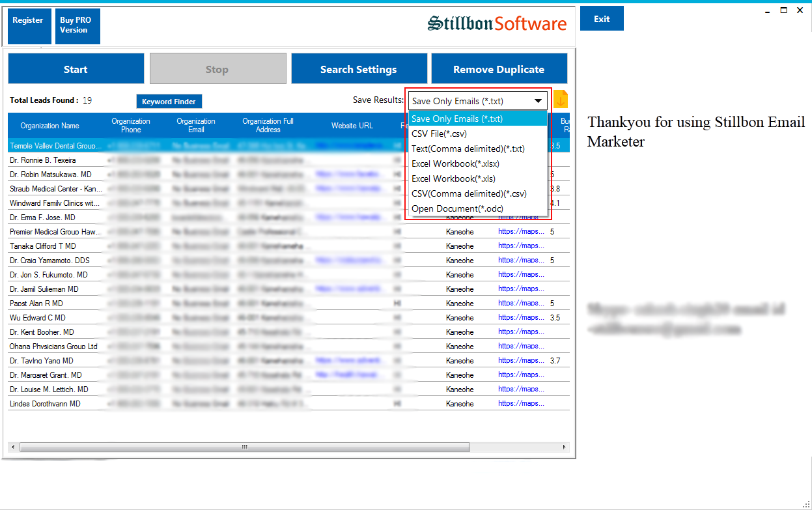Click the Organization Email column header
Image resolution: width=812 pixels, height=510 pixels.
[196, 126]
